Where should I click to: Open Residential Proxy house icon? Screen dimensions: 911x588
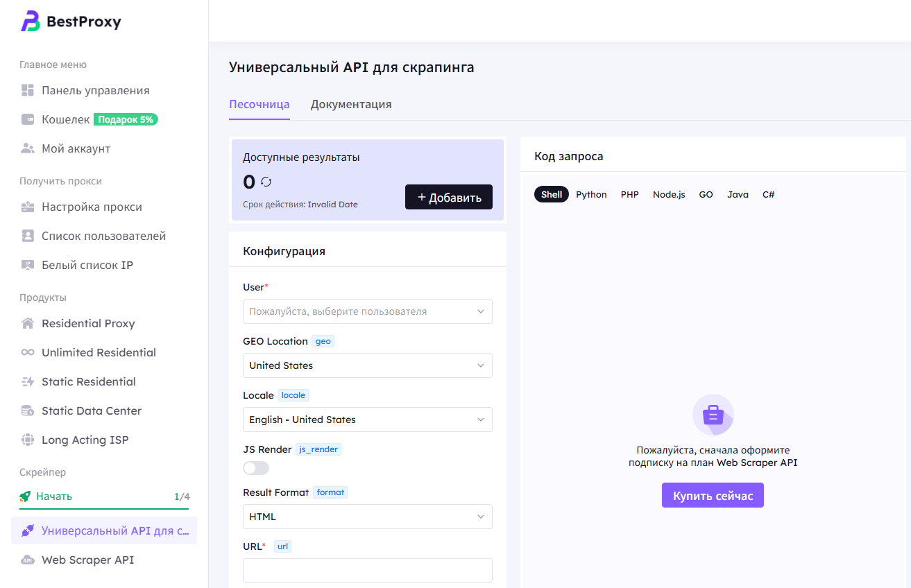tap(28, 324)
